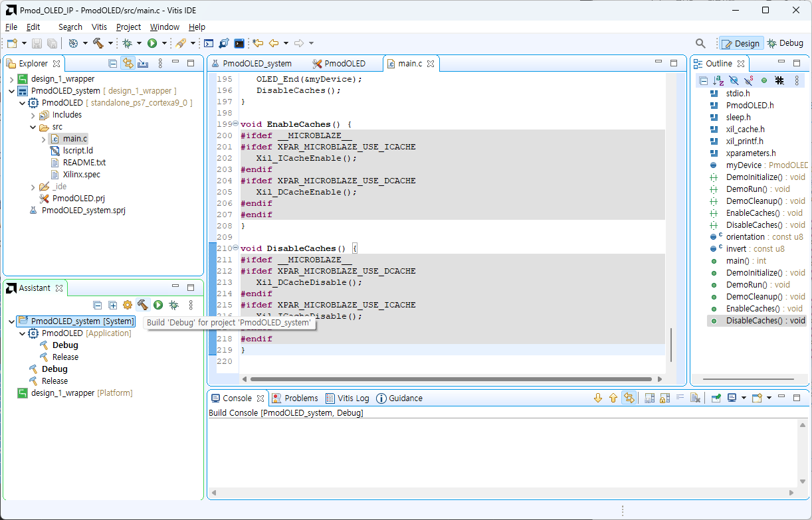The image size is (812, 520).
Task: Toggle Link with Editor in Explorer
Action: tap(128, 64)
